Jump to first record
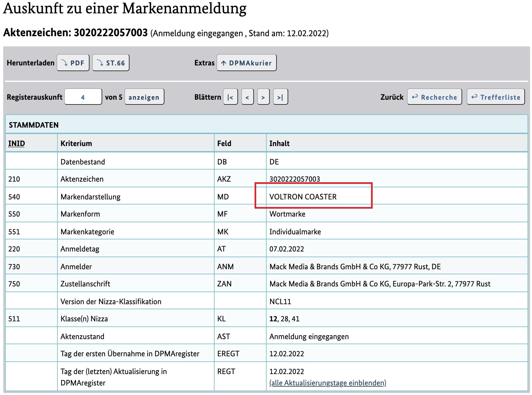The image size is (532, 395). 230,97
